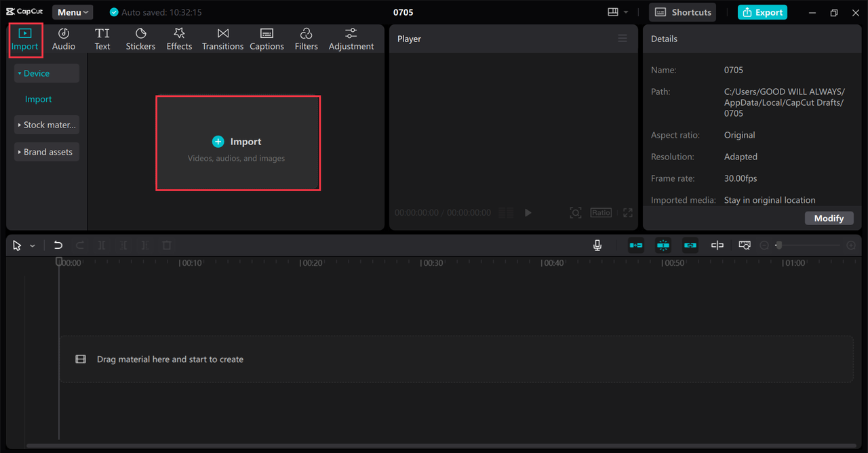The image size is (868, 453).
Task: Expand the Brand assets section
Action: pyautogui.click(x=47, y=152)
